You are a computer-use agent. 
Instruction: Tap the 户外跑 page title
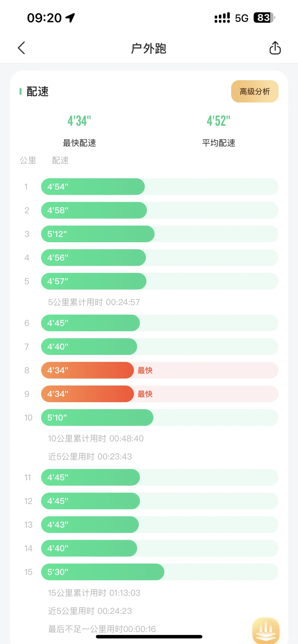[x=149, y=48]
